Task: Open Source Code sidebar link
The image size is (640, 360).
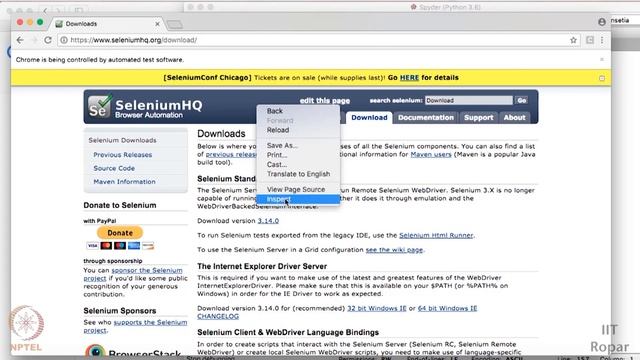Action: coord(114,168)
